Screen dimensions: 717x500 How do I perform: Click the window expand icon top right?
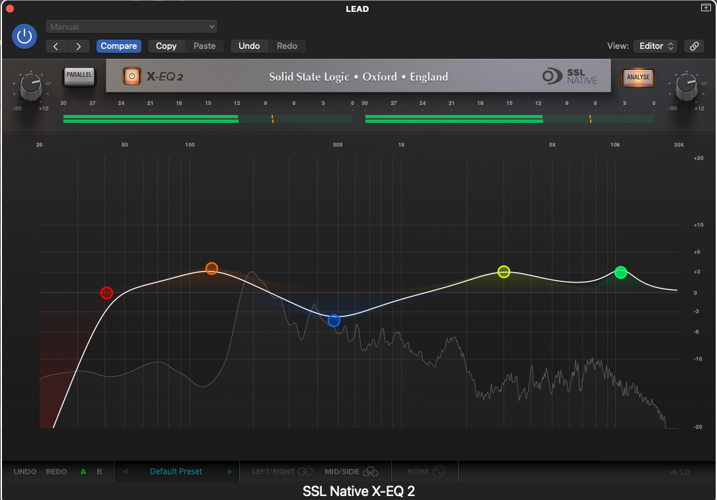[706, 8]
